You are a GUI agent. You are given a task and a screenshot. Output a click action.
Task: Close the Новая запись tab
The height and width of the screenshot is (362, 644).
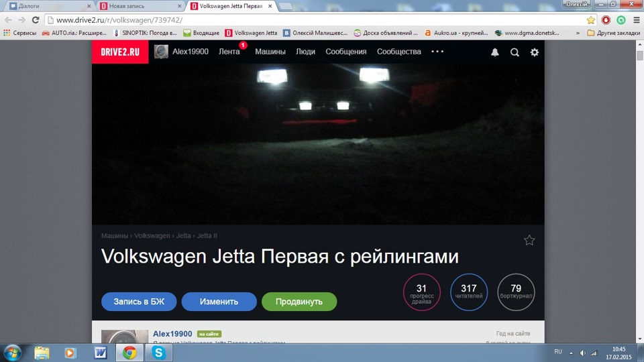[179, 6]
